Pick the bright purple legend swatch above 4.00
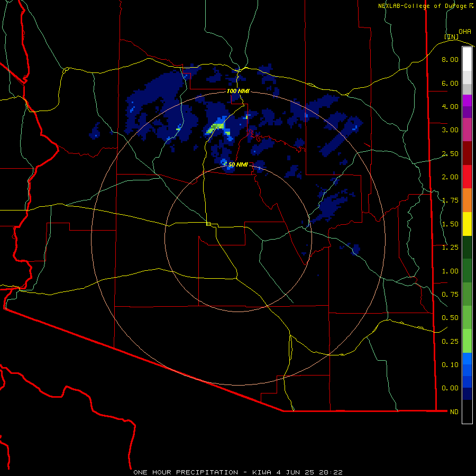The height and width of the screenshot is (476, 476). (x=467, y=100)
